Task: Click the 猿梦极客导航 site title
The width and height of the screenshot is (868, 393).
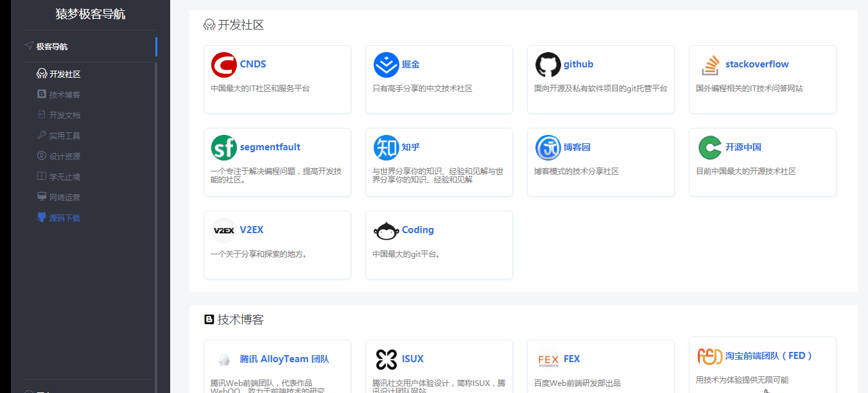Action: [x=91, y=13]
